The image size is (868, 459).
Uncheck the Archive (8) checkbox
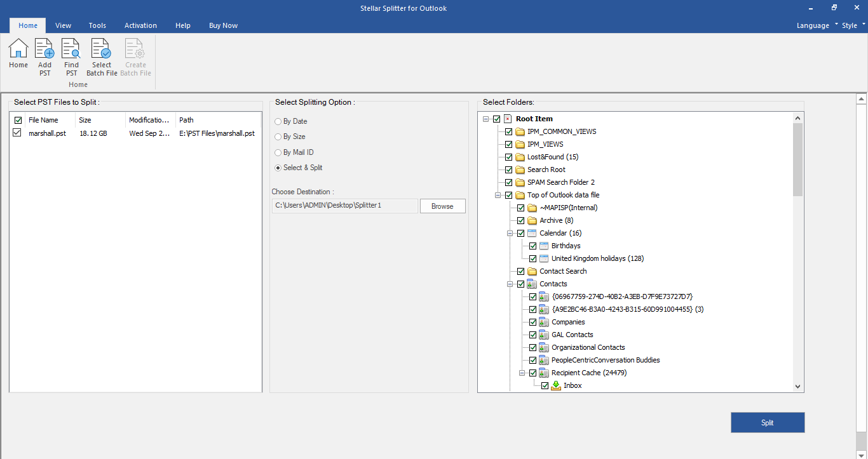click(521, 220)
